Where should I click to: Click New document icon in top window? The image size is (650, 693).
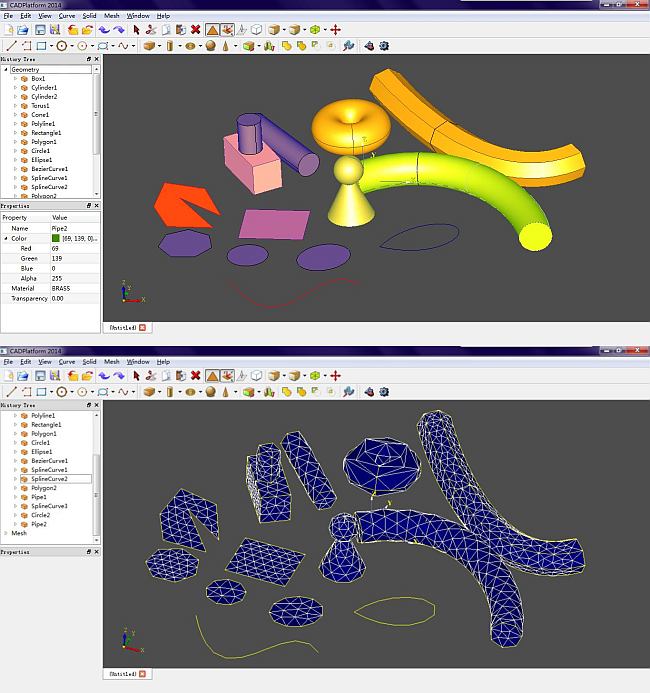click(x=9, y=30)
